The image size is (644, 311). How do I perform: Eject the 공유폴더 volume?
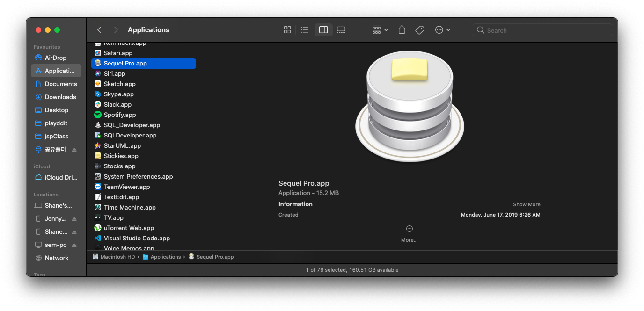pyautogui.click(x=74, y=150)
